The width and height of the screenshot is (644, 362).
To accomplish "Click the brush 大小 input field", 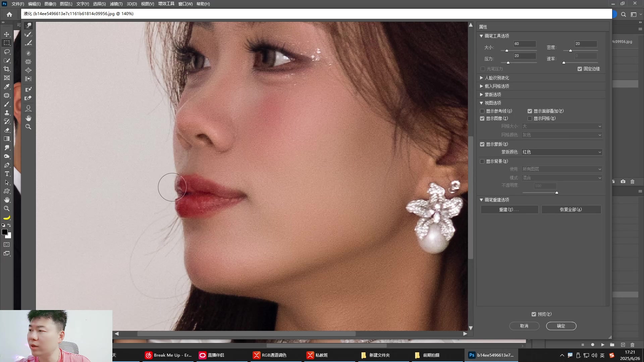I will coord(525,44).
